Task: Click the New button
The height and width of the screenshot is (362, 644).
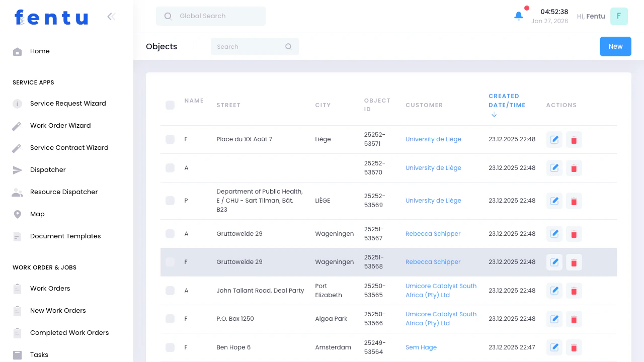Action: (615, 46)
